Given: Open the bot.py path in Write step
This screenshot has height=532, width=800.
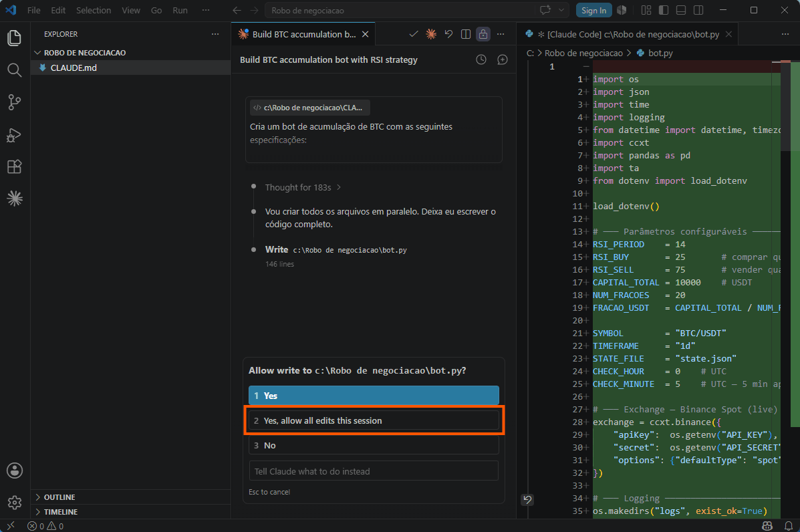Looking at the screenshot, I should [350, 250].
